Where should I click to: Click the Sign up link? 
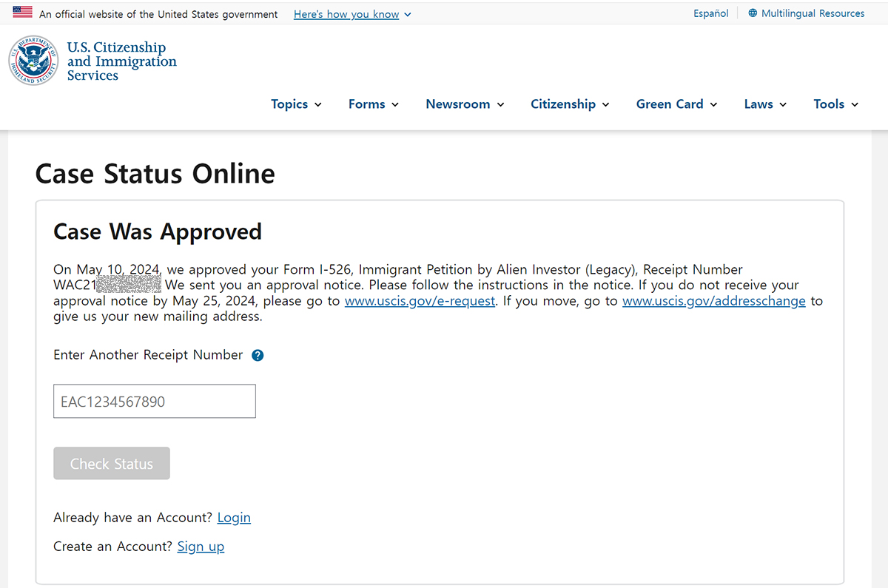[x=201, y=547]
